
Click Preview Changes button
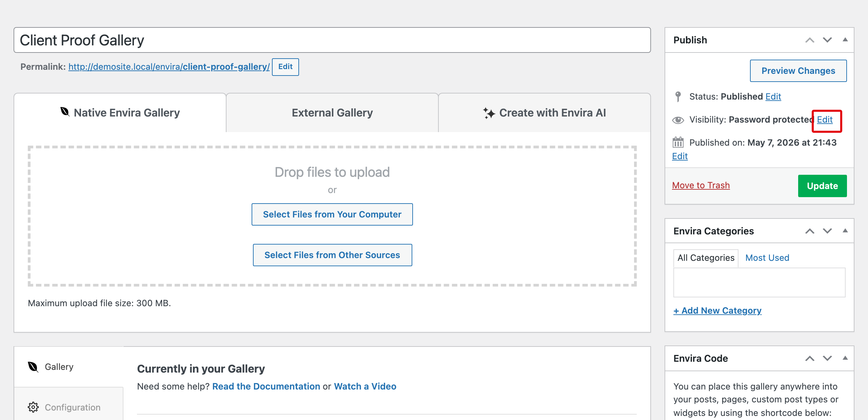(798, 71)
